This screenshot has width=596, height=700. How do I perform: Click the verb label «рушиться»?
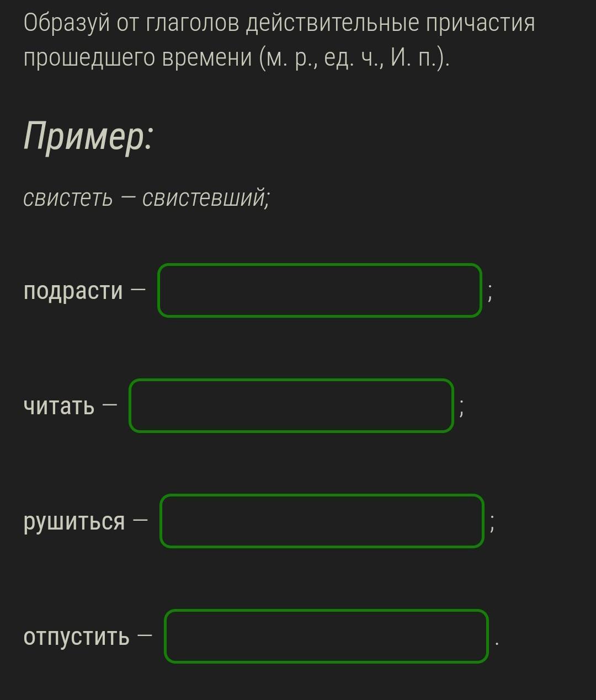tap(74, 522)
